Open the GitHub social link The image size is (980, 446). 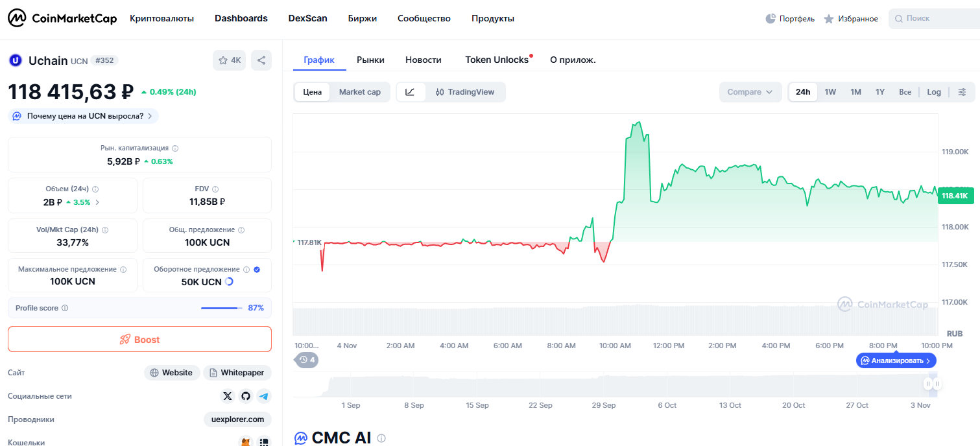[x=245, y=396]
